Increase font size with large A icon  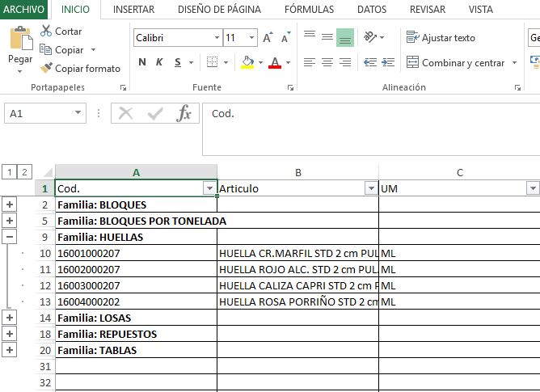click(268, 37)
